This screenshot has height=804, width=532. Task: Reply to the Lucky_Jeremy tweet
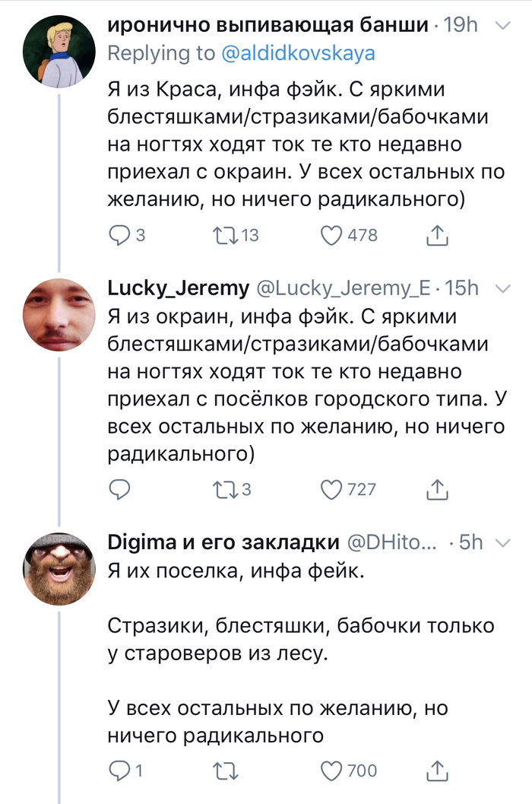coord(120,488)
